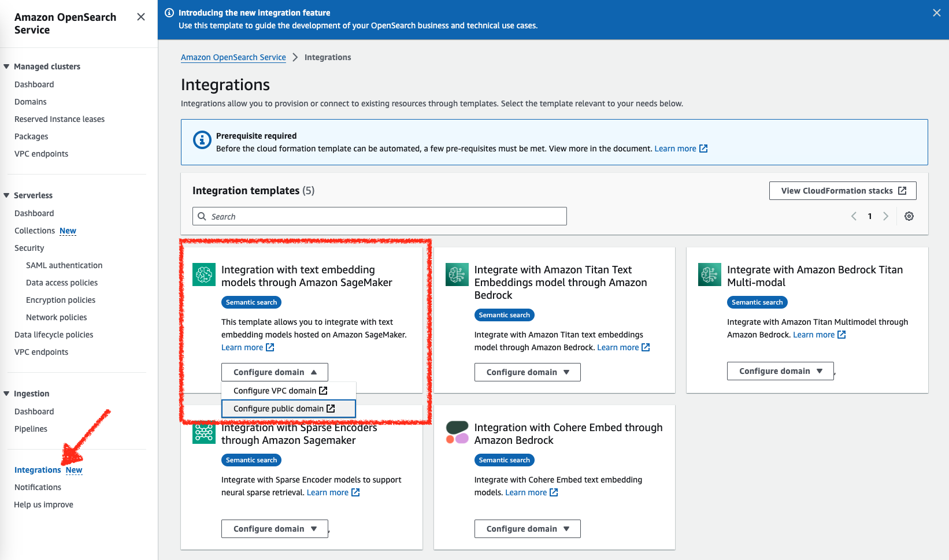Open Pipelines under Ingestion
949x560 pixels.
pos(31,428)
